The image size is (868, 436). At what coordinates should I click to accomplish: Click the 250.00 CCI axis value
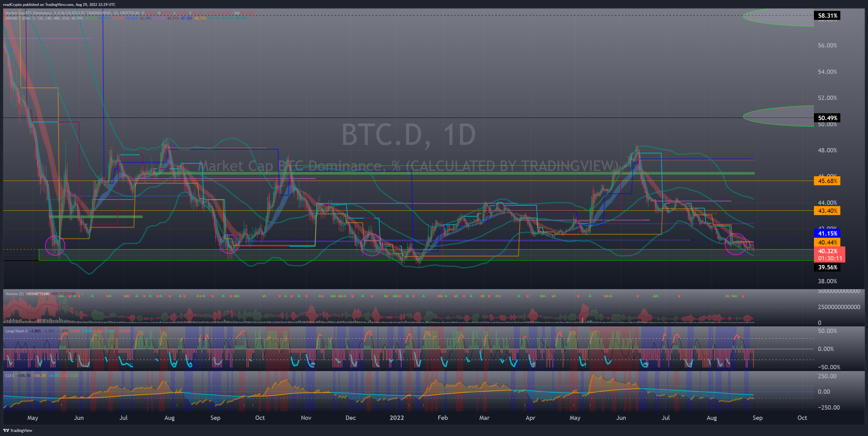click(827, 376)
